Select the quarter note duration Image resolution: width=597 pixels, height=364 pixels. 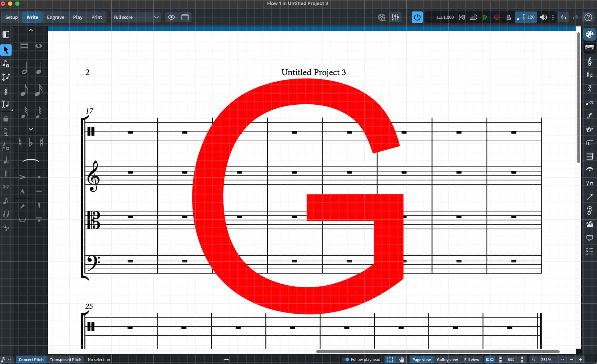coord(39,68)
